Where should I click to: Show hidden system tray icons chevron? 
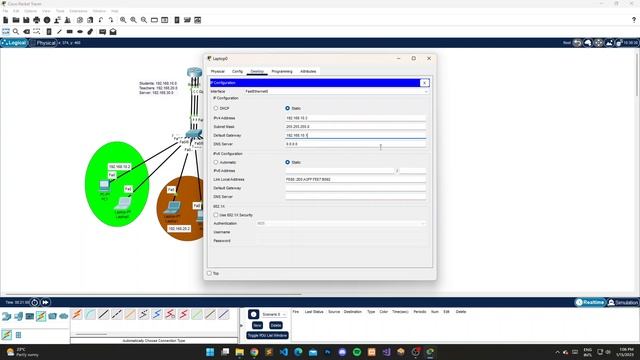pyautogui.click(x=557, y=352)
